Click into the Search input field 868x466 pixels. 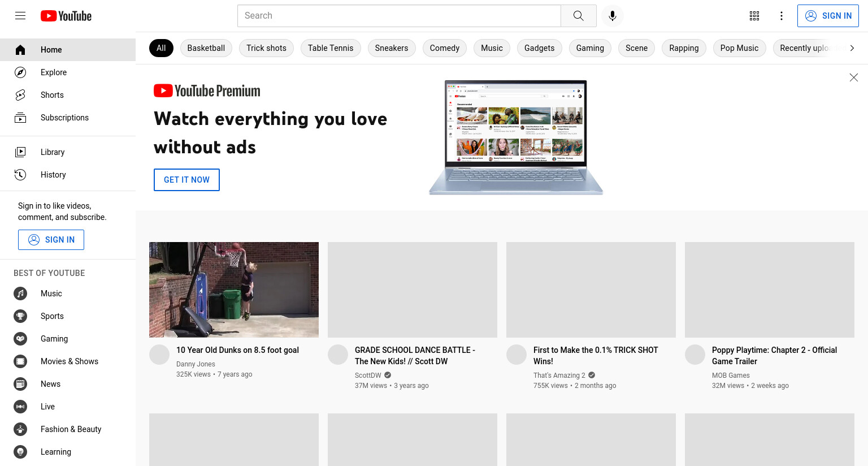point(399,16)
